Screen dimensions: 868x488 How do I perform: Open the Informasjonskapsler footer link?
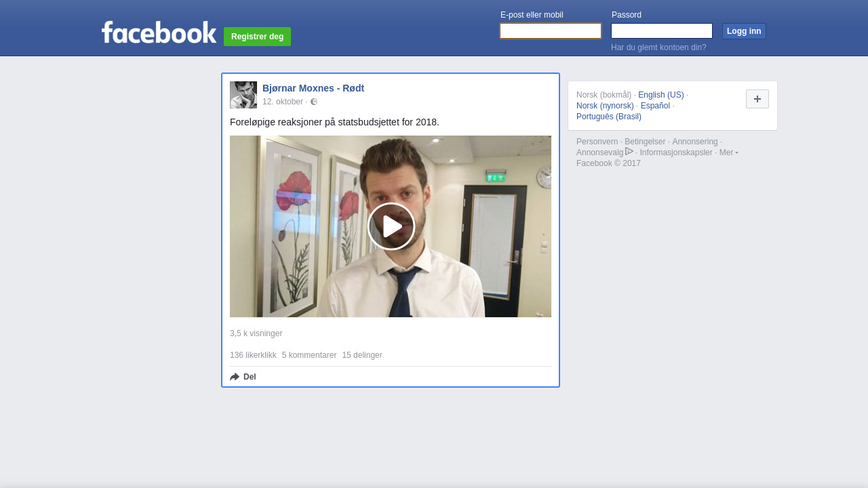676,152
